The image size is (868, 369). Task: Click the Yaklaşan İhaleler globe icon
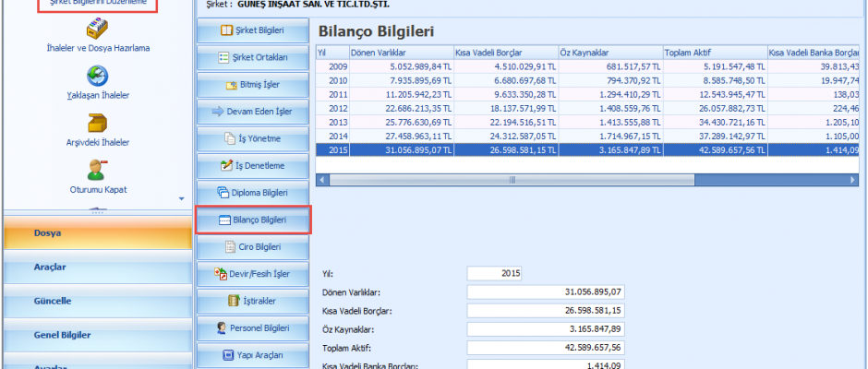coord(96,76)
